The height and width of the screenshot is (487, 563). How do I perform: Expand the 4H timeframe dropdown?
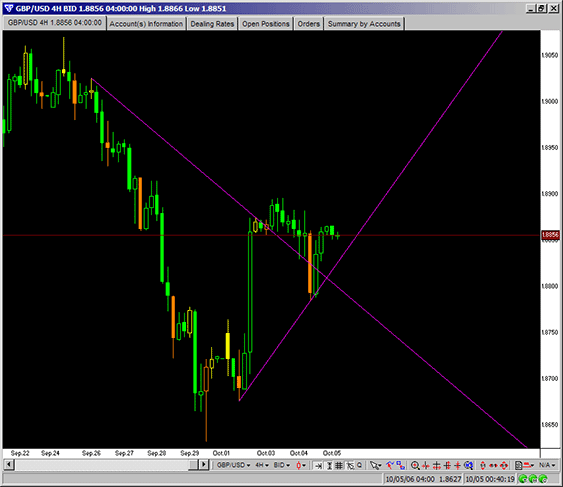coord(262,465)
